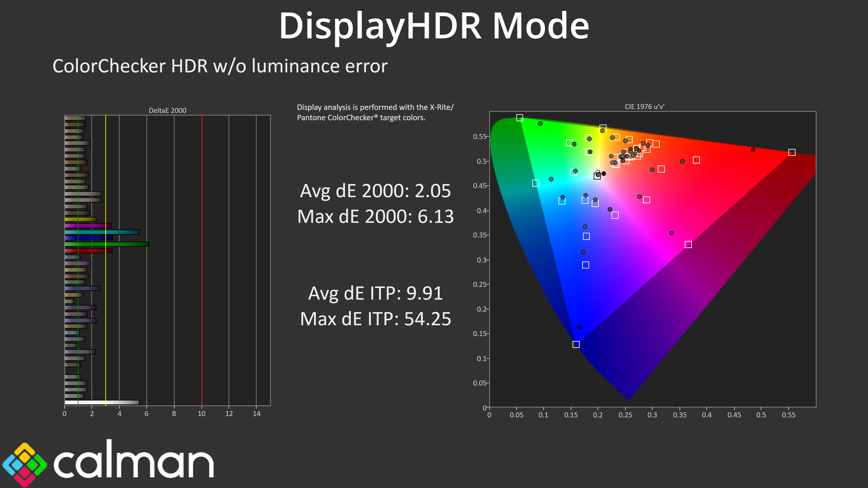868x488 pixels.
Task: Click the green primary target square
Action: tap(520, 117)
